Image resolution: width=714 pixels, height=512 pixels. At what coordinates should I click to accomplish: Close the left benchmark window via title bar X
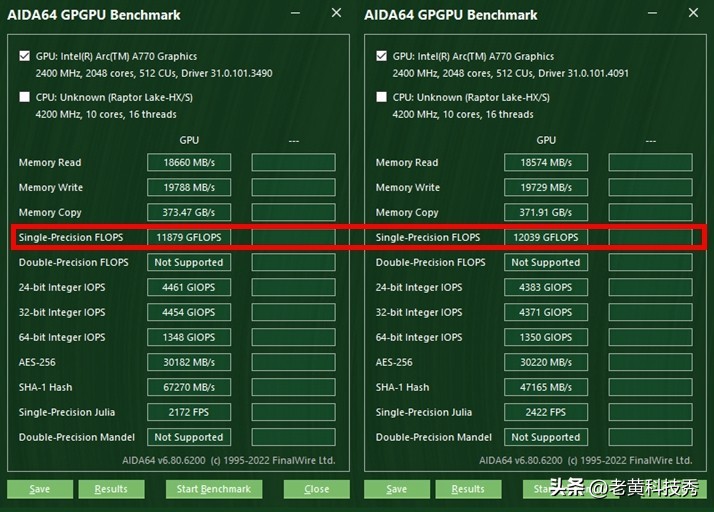(336, 14)
